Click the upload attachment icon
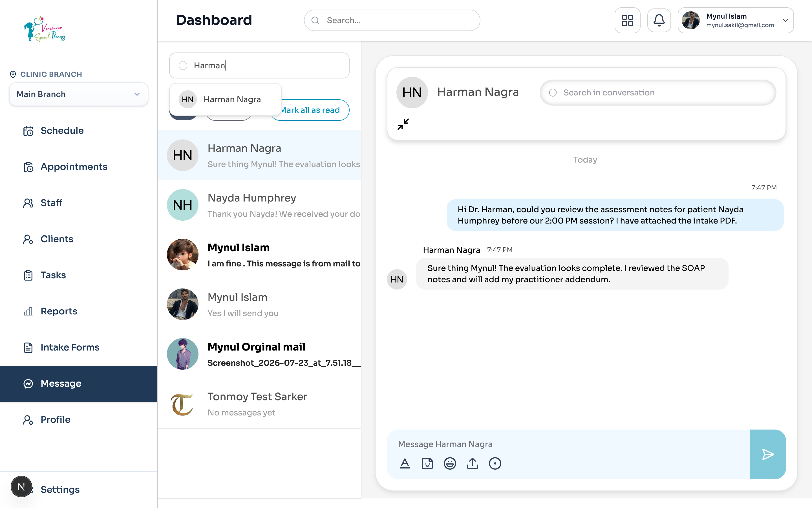The width and height of the screenshot is (812, 508). click(x=473, y=463)
